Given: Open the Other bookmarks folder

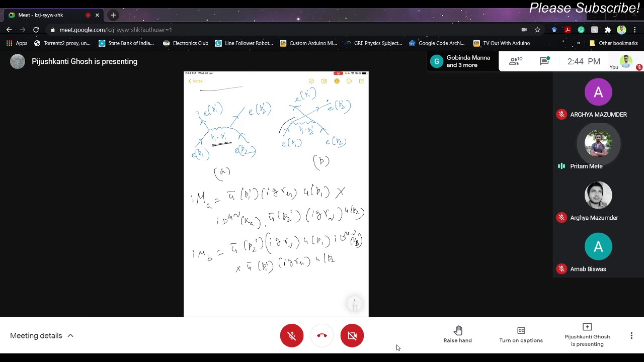Looking at the screenshot, I should point(613,43).
